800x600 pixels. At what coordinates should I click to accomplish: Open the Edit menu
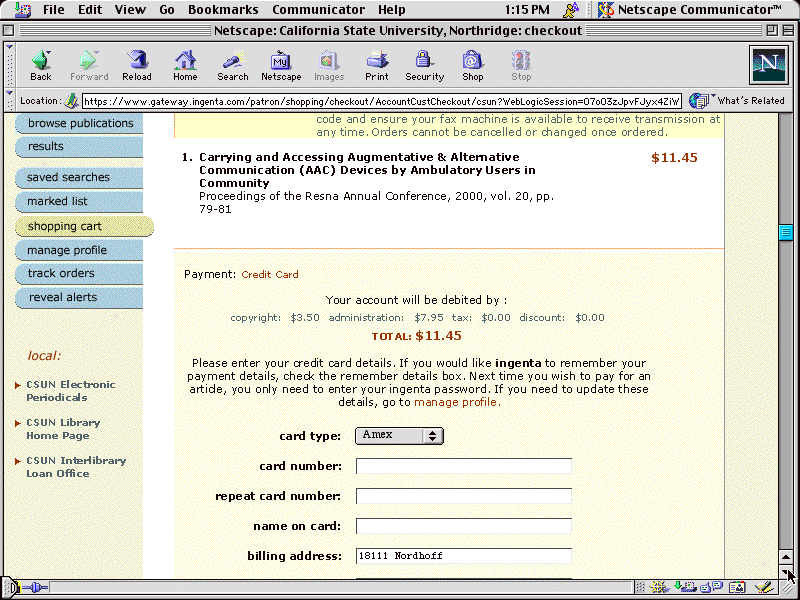(90, 9)
